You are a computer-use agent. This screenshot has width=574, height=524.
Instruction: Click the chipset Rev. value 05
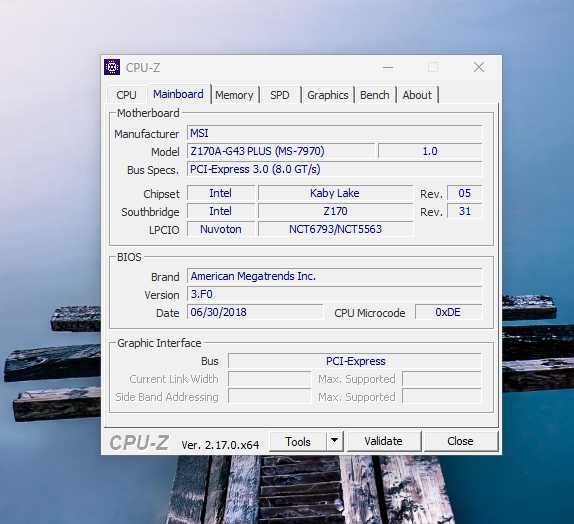pyautogui.click(x=464, y=193)
